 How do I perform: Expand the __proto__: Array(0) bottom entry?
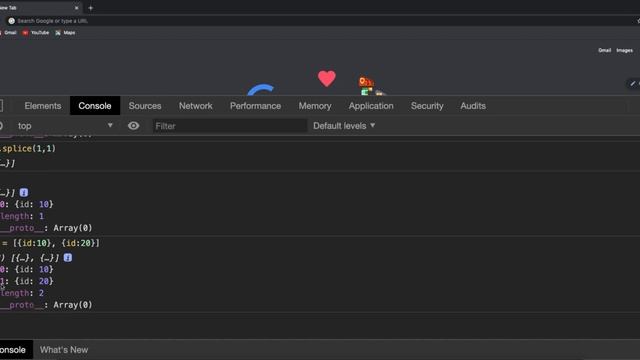[x=46, y=305]
